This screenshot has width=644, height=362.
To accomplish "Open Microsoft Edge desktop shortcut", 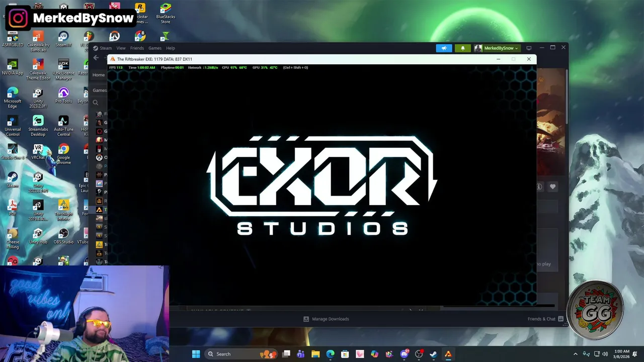I will pyautogui.click(x=13, y=98).
